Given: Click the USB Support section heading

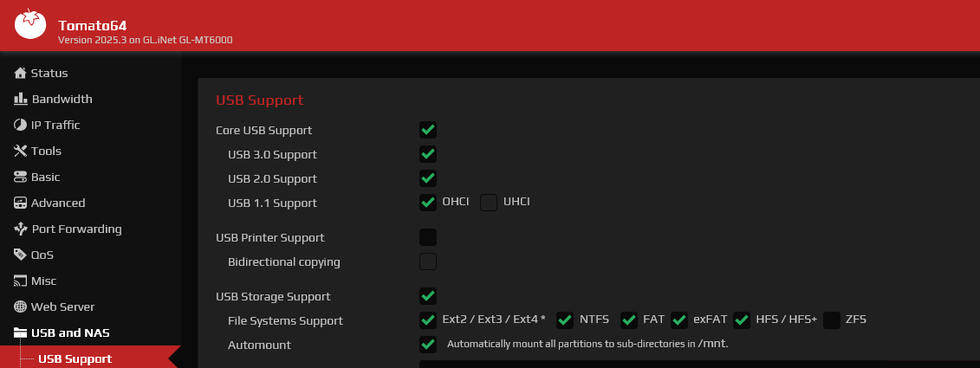Looking at the screenshot, I should 259,100.
